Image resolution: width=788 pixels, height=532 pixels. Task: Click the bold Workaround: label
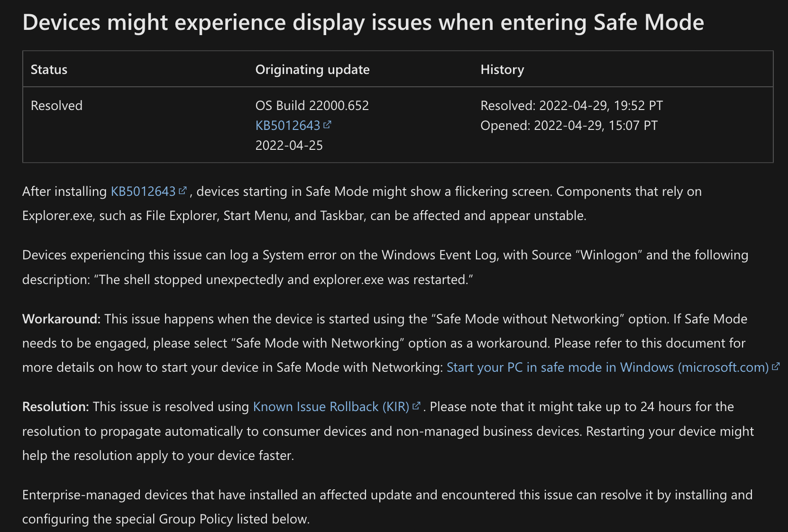tap(62, 319)
